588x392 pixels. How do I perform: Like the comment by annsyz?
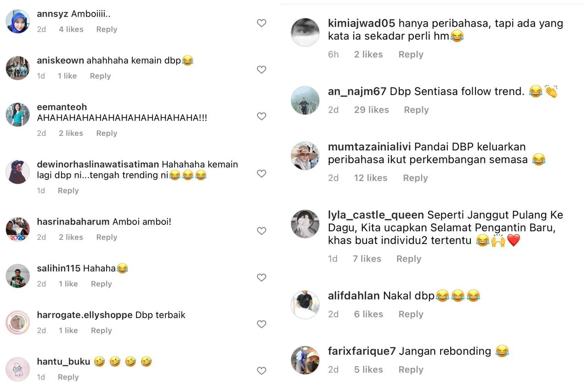point(261,23)
